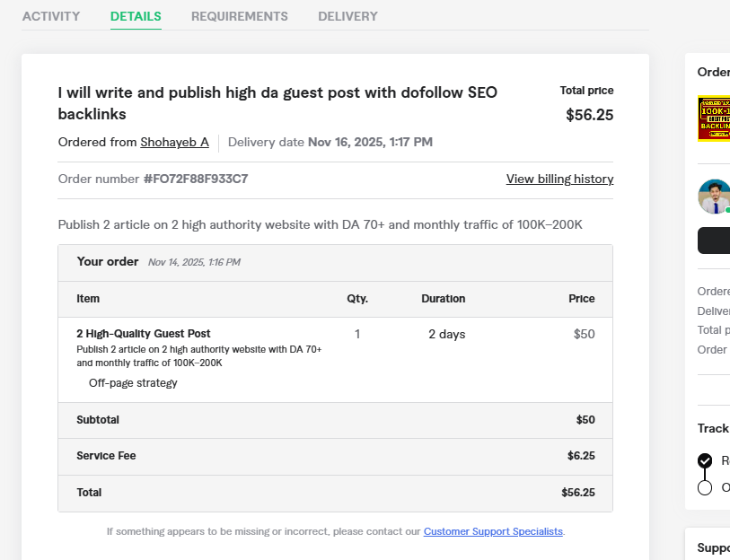Screen dimensions: 730x560
Task: Open the Activity tab
Action: (x=51, y=16)
